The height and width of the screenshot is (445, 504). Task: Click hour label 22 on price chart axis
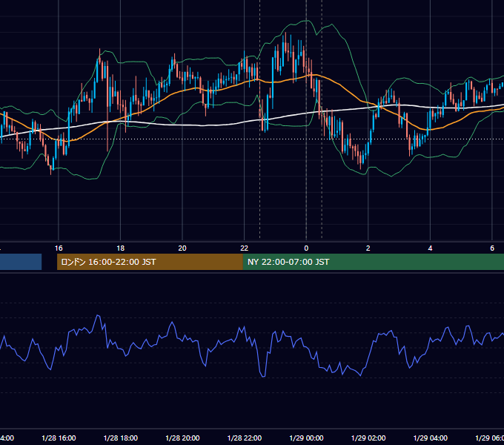pyautogui.click(x=245, y=248)
